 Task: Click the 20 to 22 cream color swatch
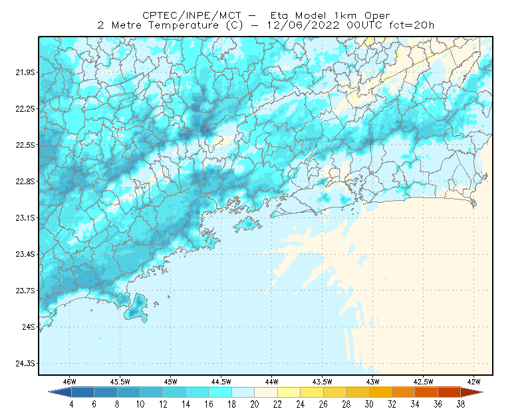(266, 392)
